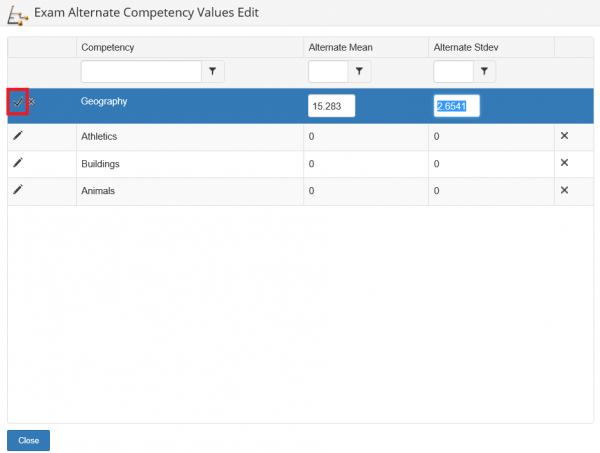This screenshot has height=453, width=600.
Task: Open Competency column filter options
Action: click(213, 71)
